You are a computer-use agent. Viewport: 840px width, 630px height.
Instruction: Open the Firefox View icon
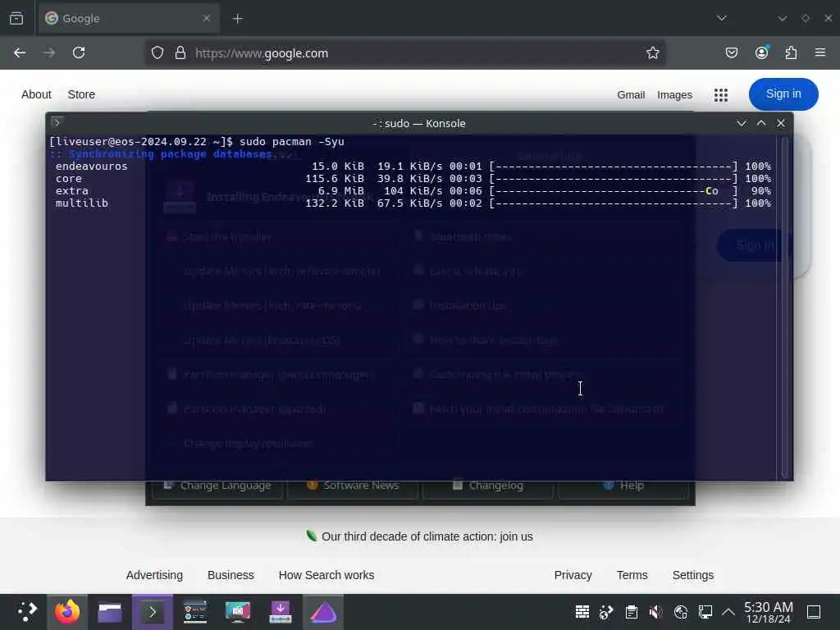coord(16,18)
